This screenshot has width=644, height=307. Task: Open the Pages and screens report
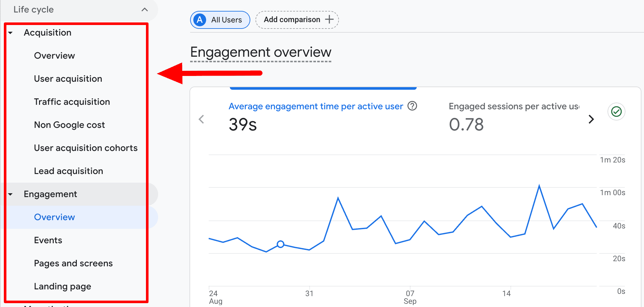[x=73, y=263]
